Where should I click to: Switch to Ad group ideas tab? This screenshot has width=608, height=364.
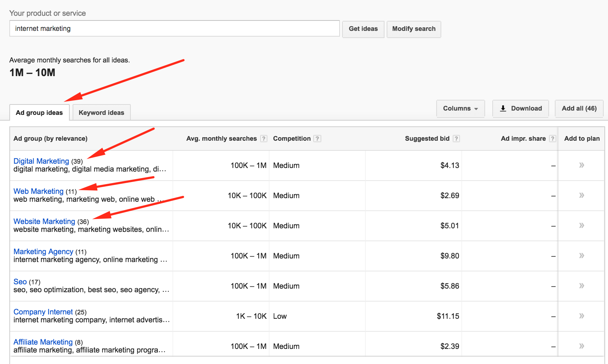click(x=39, y=113)
